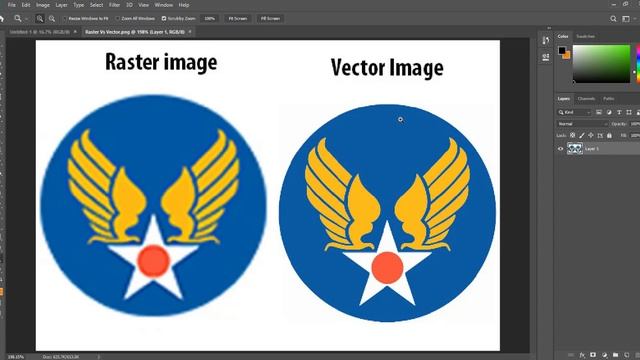
Task: Click the Zoom tool preset icon
Action: coord(18,18)
